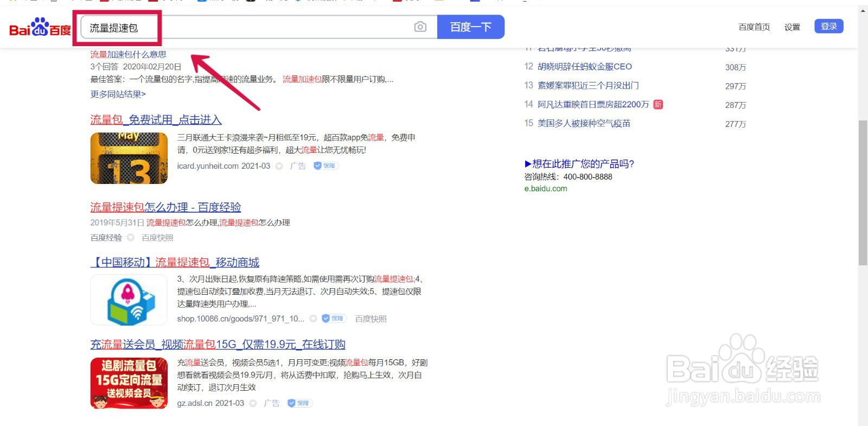Click the rocket wifi box thumbnail
Screen dimensions: 868x426
(x=129, y=300)
